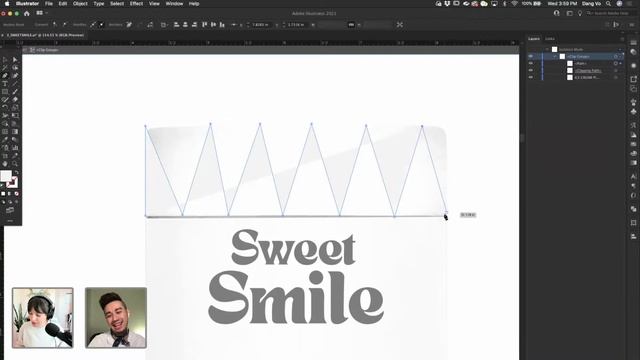
Task: Click the remove anchor points icon
Action: [129, 25]
